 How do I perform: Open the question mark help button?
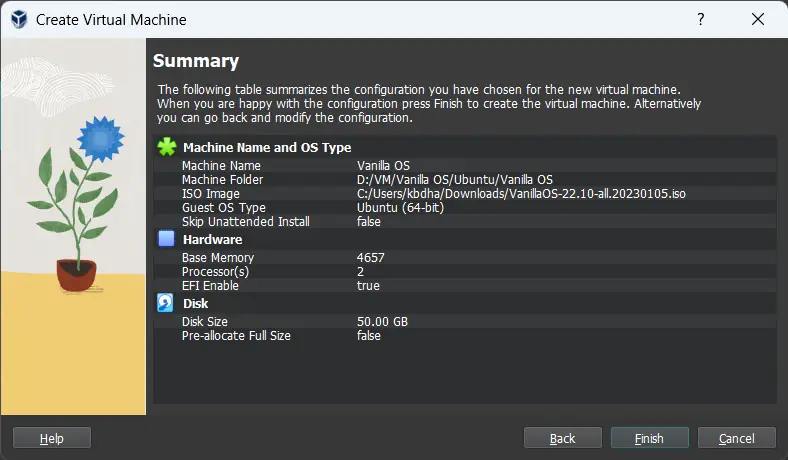click(701, 19)
